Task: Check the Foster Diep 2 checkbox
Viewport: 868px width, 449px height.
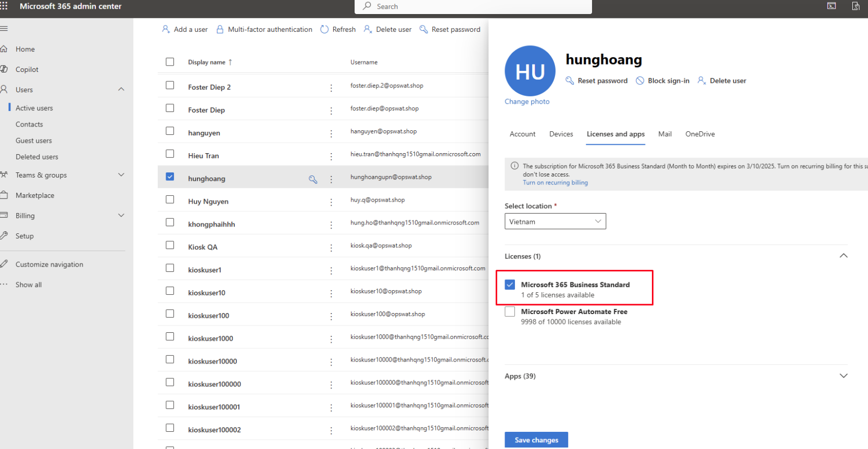Action: click(x=170, y=85)
